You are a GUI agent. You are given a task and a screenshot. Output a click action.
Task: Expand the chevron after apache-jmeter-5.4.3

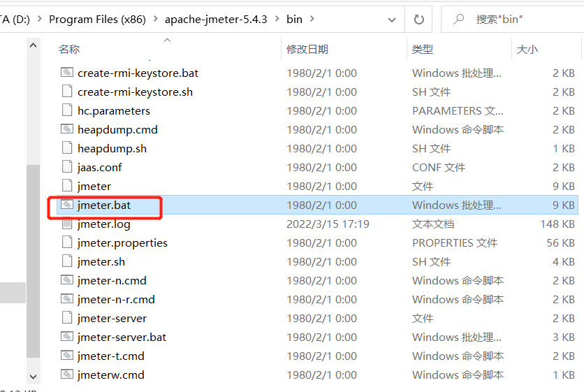[x=277, y=19]
